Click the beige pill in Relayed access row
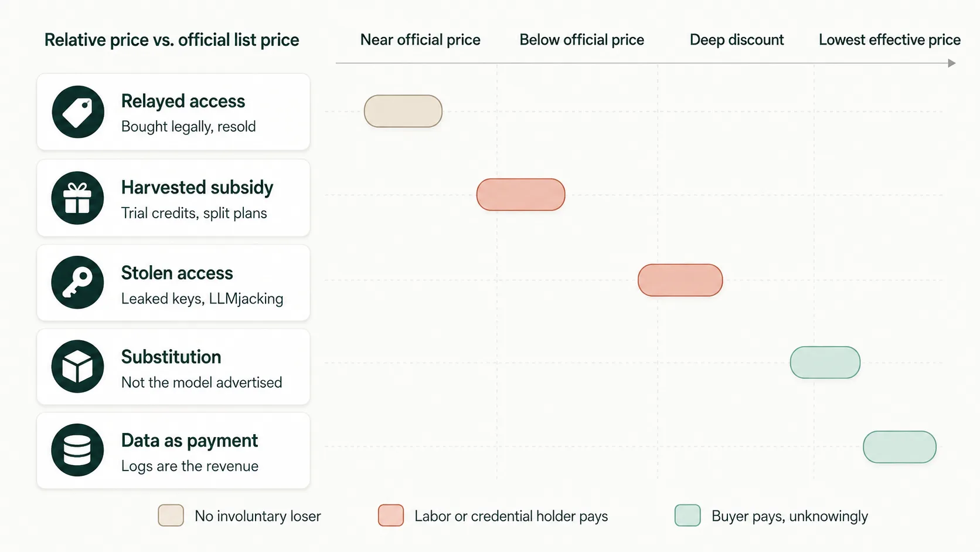The height and width of the screenshot is (552, 980). [x=403, y=111]
